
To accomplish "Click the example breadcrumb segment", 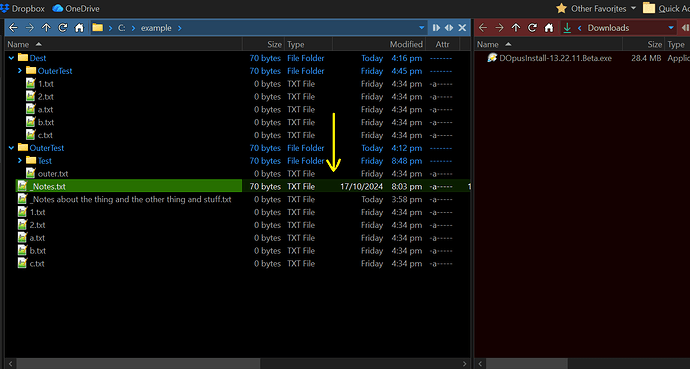I will click(156, 28).
